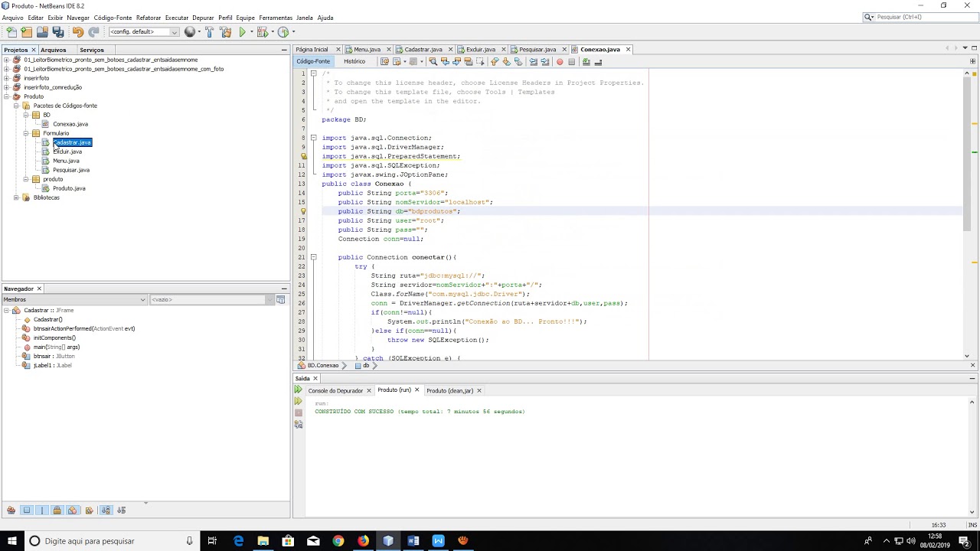Collapse the Formulario package node
This screenshot has width=980, height=551.
point(26,133)
